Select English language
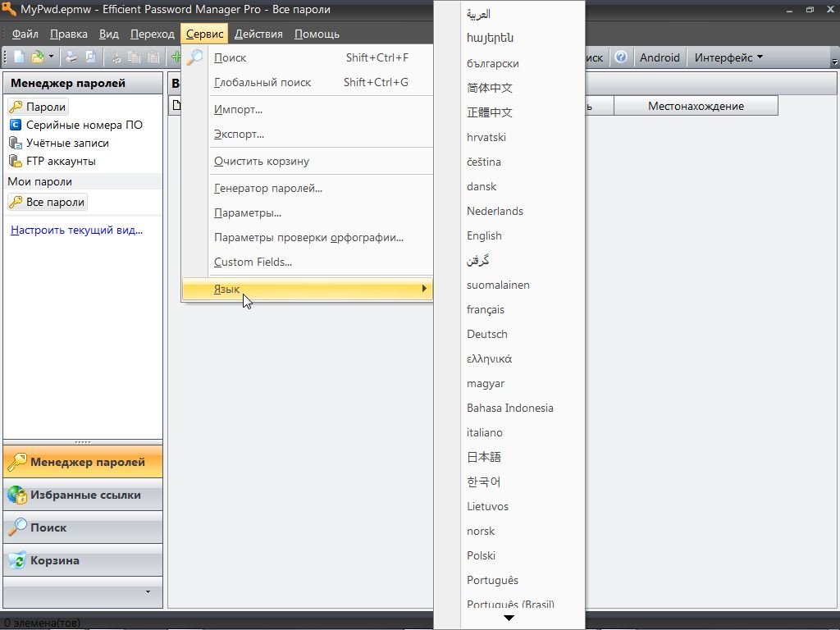Viewport: 840px width, 630px height. pos(509,235)
